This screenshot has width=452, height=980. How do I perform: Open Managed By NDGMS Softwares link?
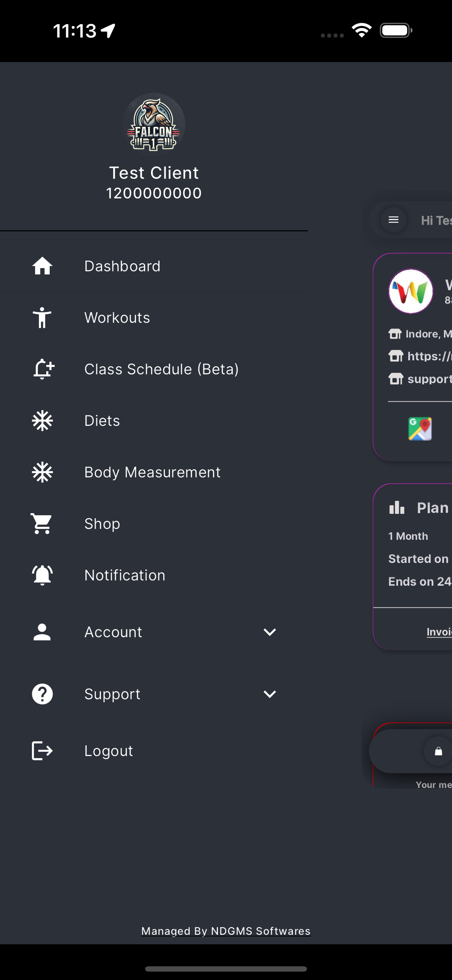(x=226, y=931)
